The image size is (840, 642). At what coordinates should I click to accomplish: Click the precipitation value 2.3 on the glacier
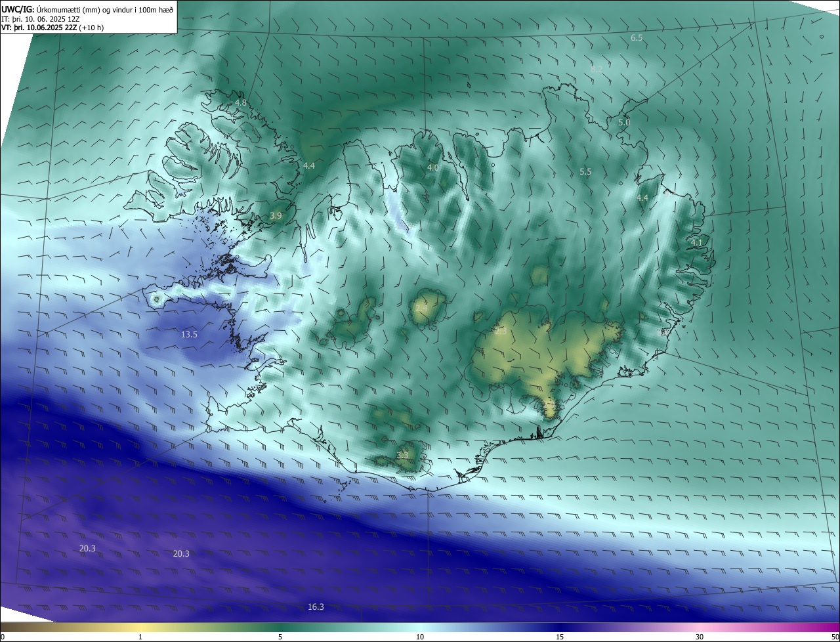point(500,332)
